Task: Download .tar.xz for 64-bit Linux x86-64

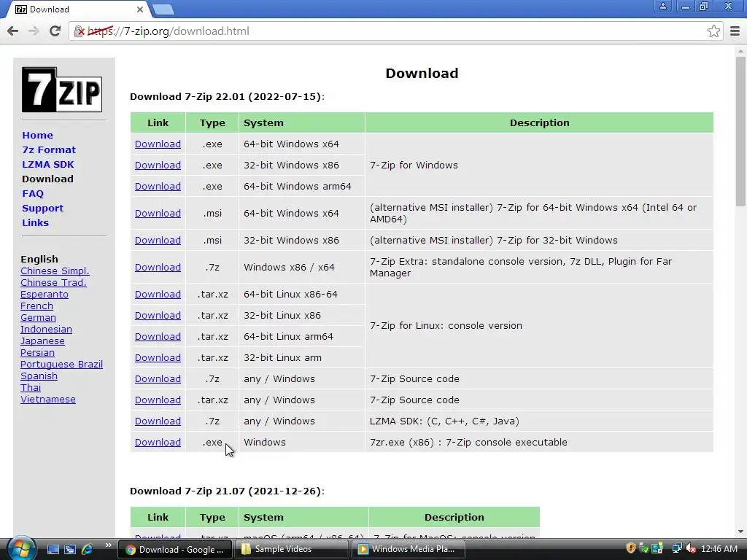Action: (158, 295)
